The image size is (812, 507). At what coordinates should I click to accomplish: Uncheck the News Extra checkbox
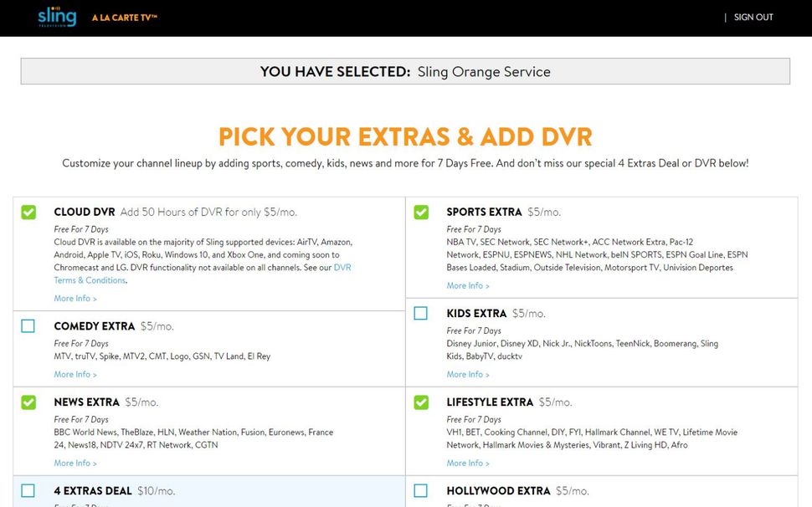pos(28,402)
